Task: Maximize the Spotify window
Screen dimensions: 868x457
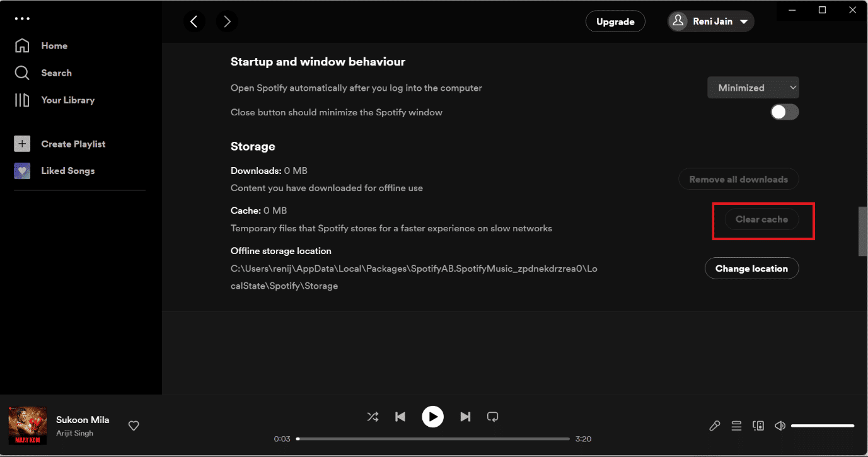Action: coord(822,10)
